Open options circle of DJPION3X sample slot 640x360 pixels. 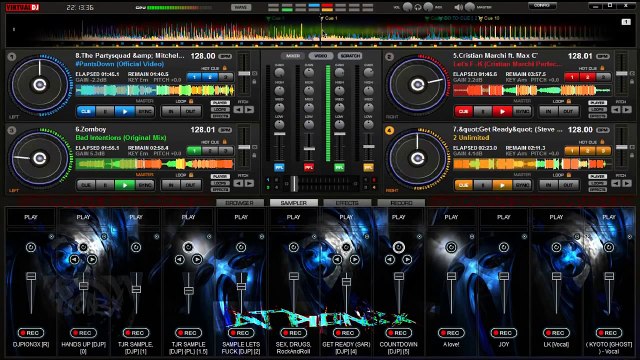coord(51,236)
